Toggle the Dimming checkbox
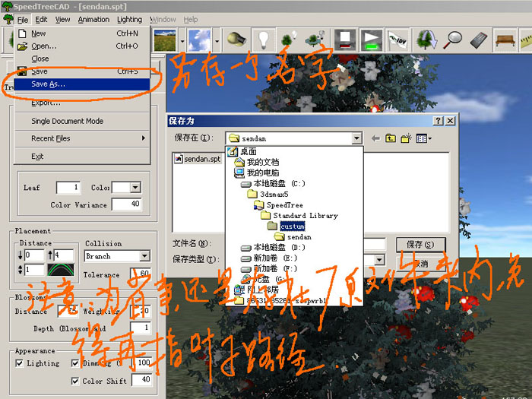532x399 pixels. click(x=75, y=363)
